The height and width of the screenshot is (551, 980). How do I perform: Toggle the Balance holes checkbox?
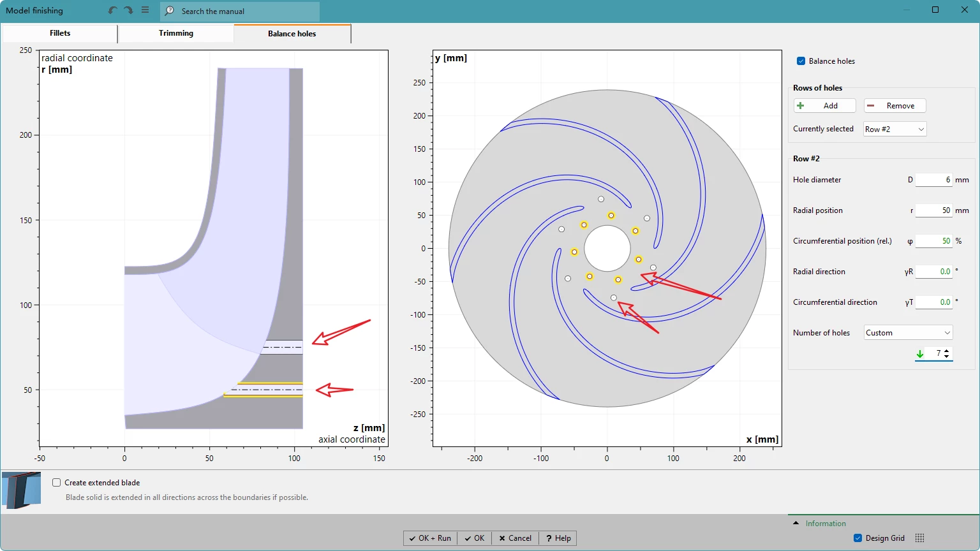pos(801,61)
